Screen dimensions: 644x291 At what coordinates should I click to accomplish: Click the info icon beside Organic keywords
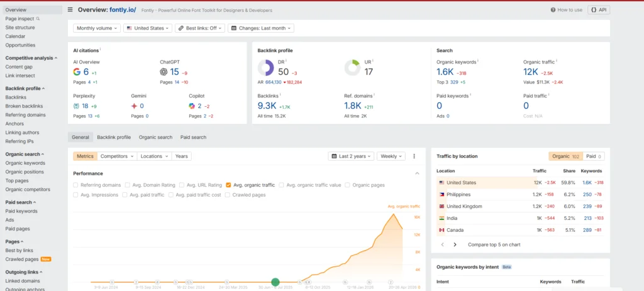(478, 61)
